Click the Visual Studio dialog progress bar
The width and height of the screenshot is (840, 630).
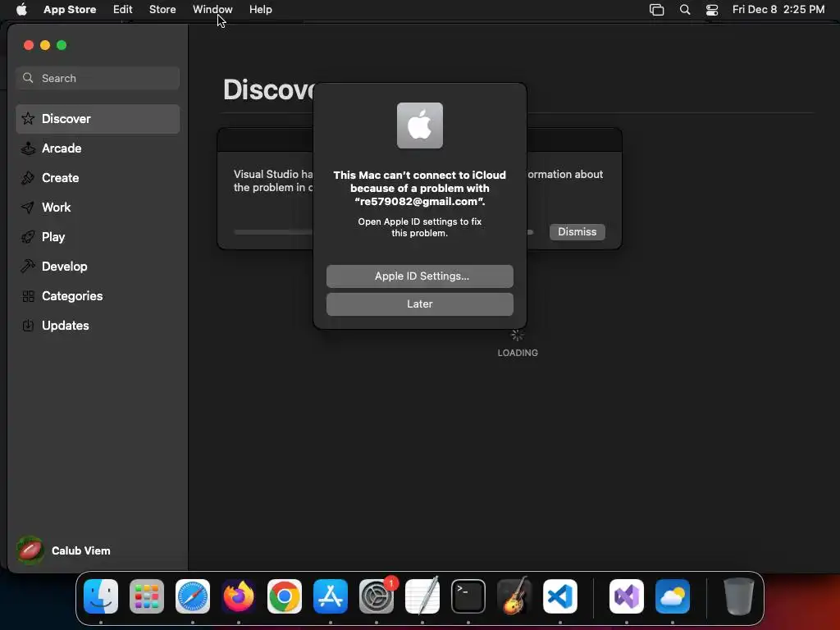pyautogui.click(x=383, y=232)
